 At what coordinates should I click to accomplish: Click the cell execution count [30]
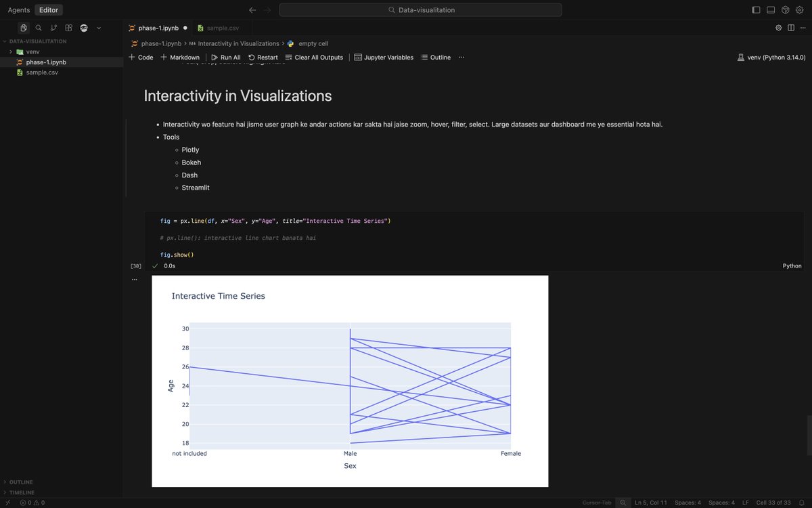[x=136, y=266]
